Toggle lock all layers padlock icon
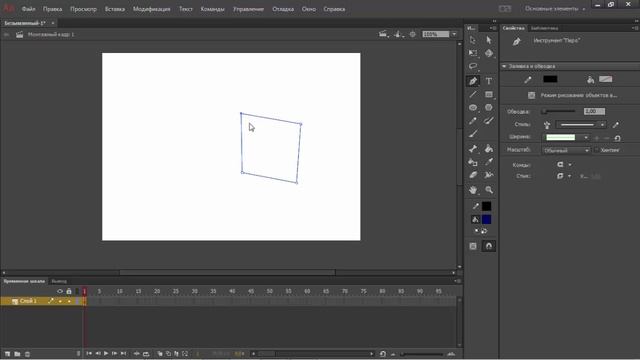The height and width of the screenshot is (360, 640). click(x=69, y=291)
